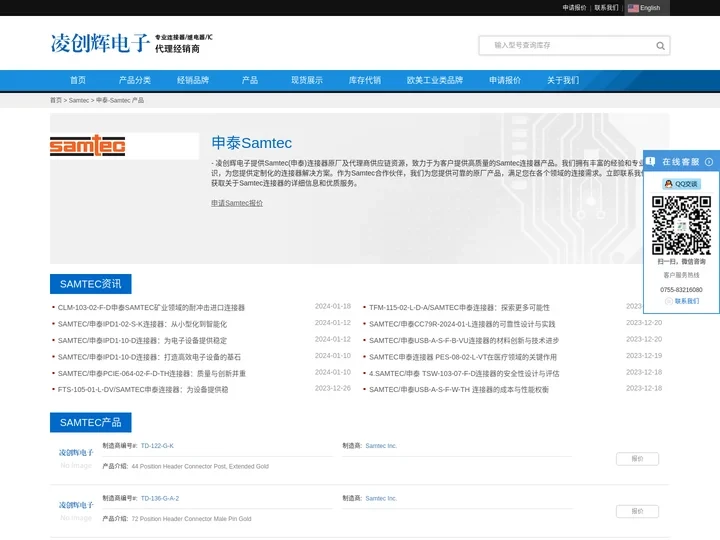Open 申请报价 in the top bar
Viewport: 720px width, 540px height.
point(574,8)
